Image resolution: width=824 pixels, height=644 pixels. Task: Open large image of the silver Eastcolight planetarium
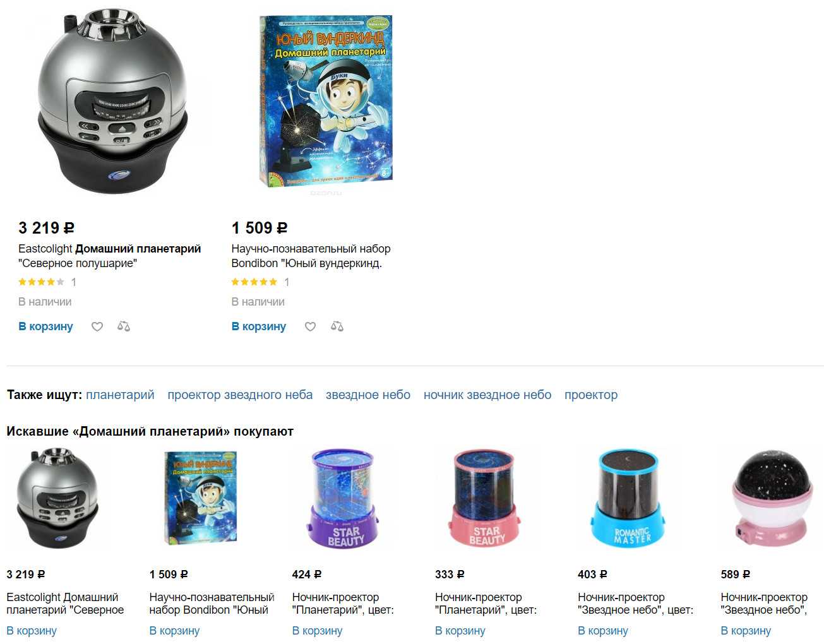coord(112,101)
